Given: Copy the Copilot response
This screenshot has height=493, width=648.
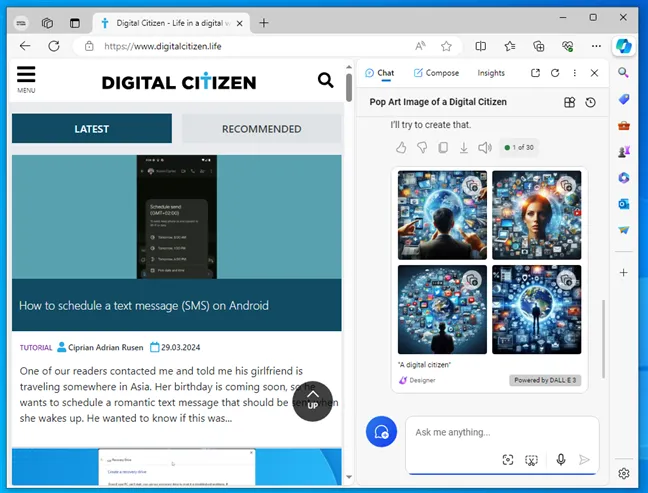Looking at the screenshot, I should (x=443, y=148).
